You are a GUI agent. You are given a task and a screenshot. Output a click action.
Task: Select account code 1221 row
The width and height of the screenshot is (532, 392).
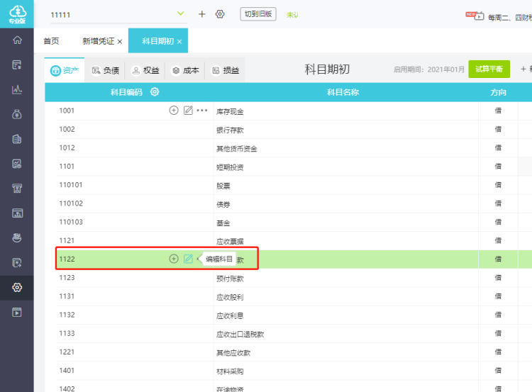[x=67, y=352]
